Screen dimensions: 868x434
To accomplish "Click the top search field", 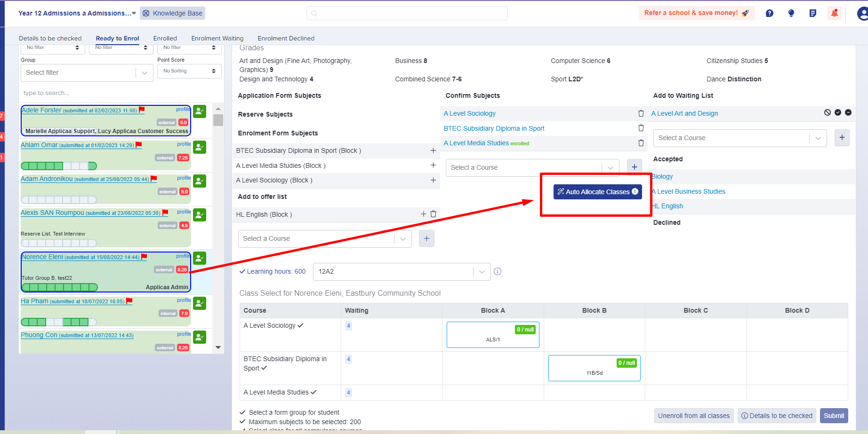I will (407, 13).
